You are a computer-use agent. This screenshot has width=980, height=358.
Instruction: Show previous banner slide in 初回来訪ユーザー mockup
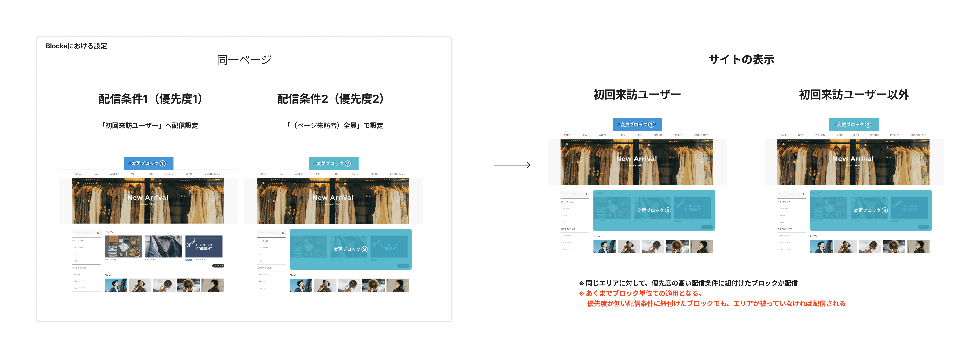coord(572,162)
